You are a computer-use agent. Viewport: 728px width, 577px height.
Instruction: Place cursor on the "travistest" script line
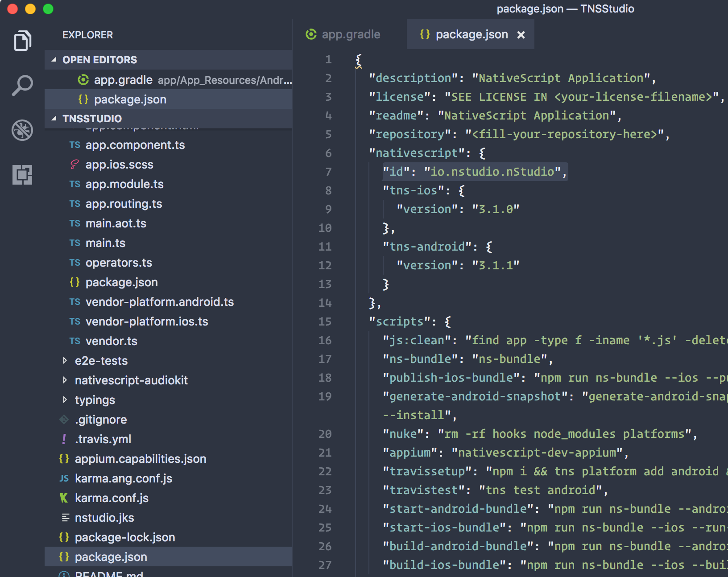(x=495, y=490)
